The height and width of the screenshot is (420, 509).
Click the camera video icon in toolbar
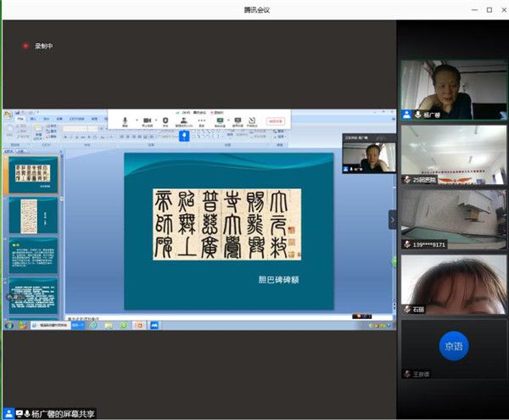click(148, 120)
